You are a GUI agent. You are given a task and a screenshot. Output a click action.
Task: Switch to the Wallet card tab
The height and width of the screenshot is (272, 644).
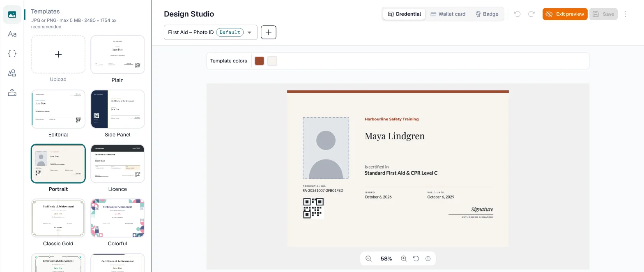click(x=448, y=14)
